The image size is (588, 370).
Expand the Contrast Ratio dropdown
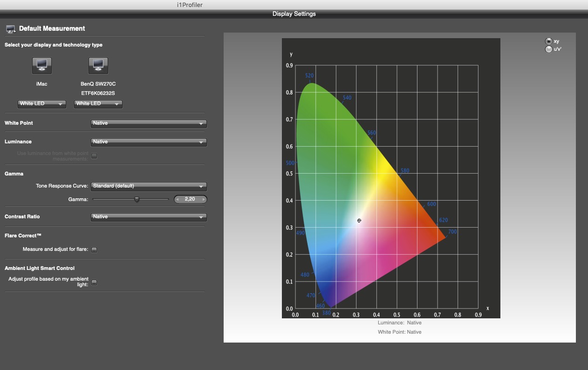[148, 217]
